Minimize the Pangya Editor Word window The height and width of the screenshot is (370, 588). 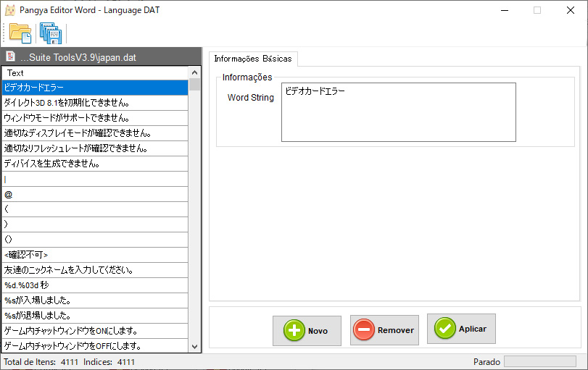[x=505, y=10]
